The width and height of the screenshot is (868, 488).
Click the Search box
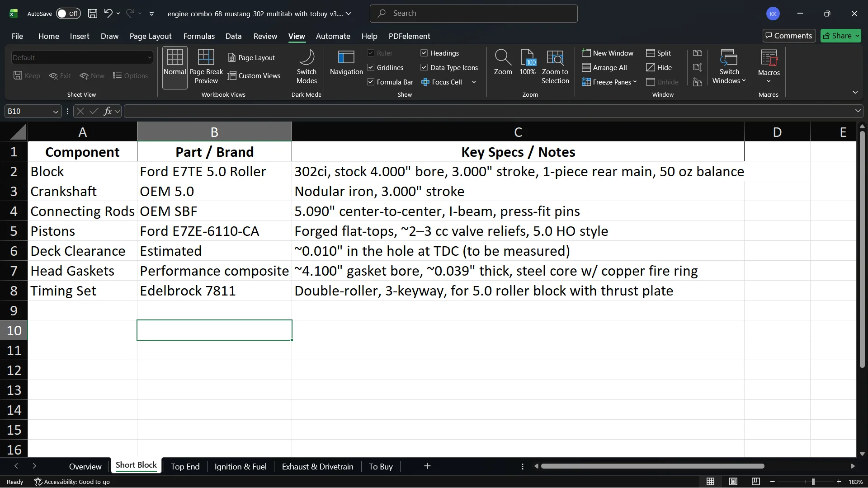pyautogui.click(x=473, y=14)
